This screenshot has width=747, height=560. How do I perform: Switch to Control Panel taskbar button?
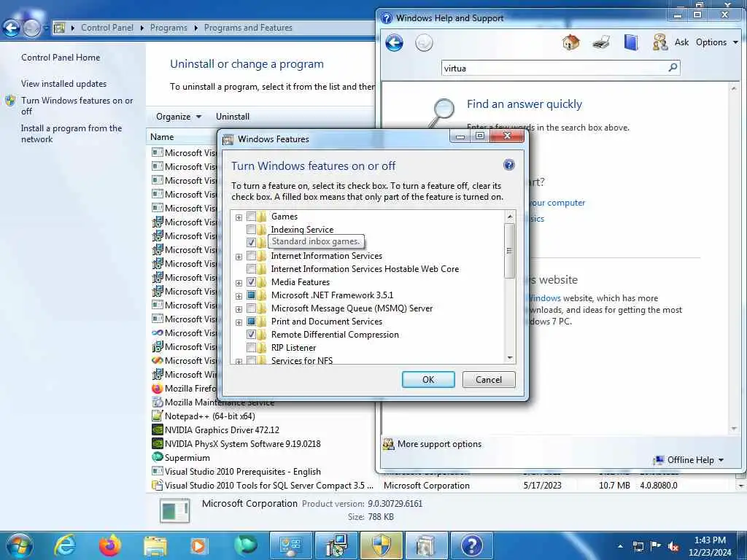pyautogui.click(x=291, y=545)
